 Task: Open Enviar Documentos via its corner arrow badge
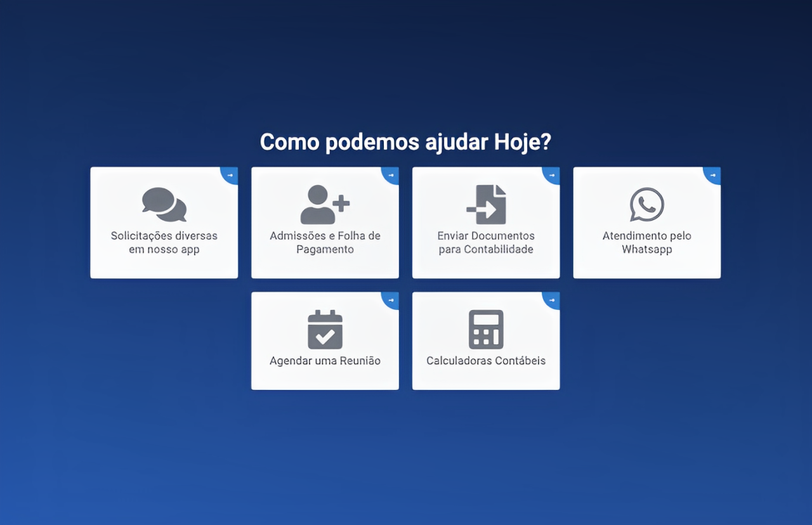[x=552, y=175]
